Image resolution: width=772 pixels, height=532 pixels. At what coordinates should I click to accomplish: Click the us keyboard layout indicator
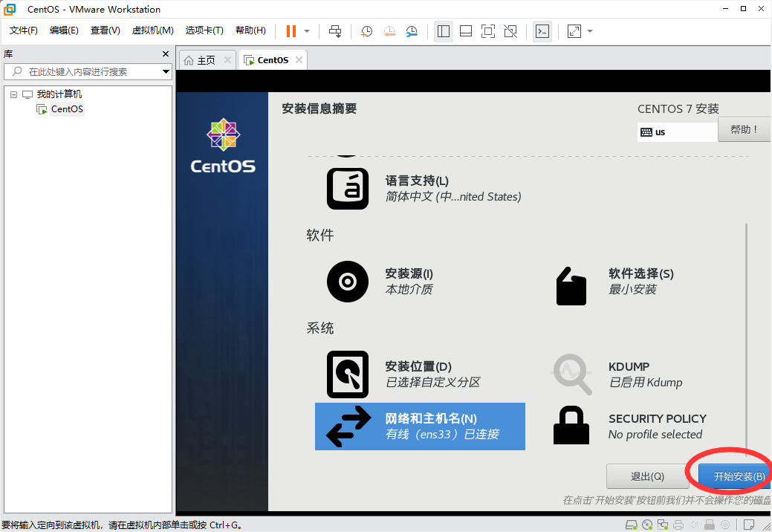click(x=677, y=132)
